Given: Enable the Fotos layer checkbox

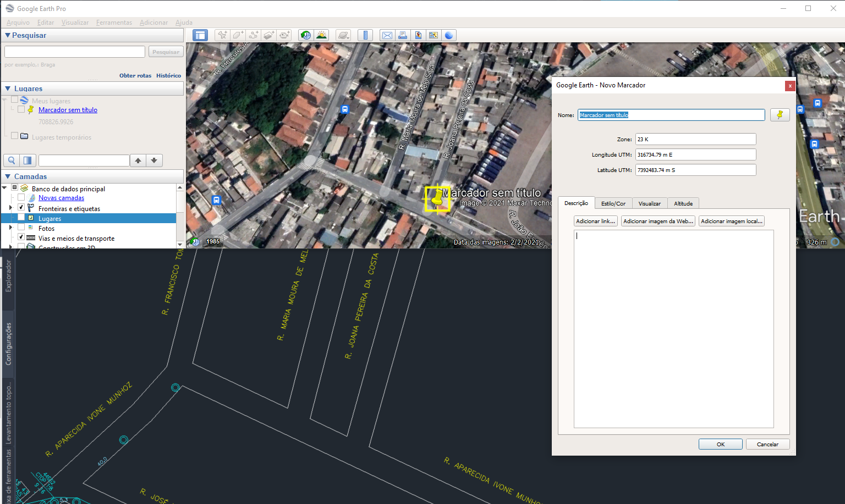Looking at the screenshot, I should (x=21, y=227).
